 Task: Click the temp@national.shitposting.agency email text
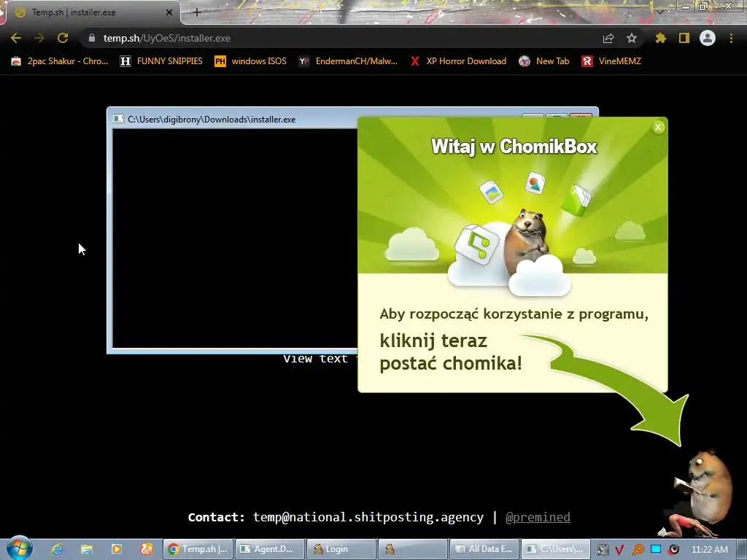368,517
